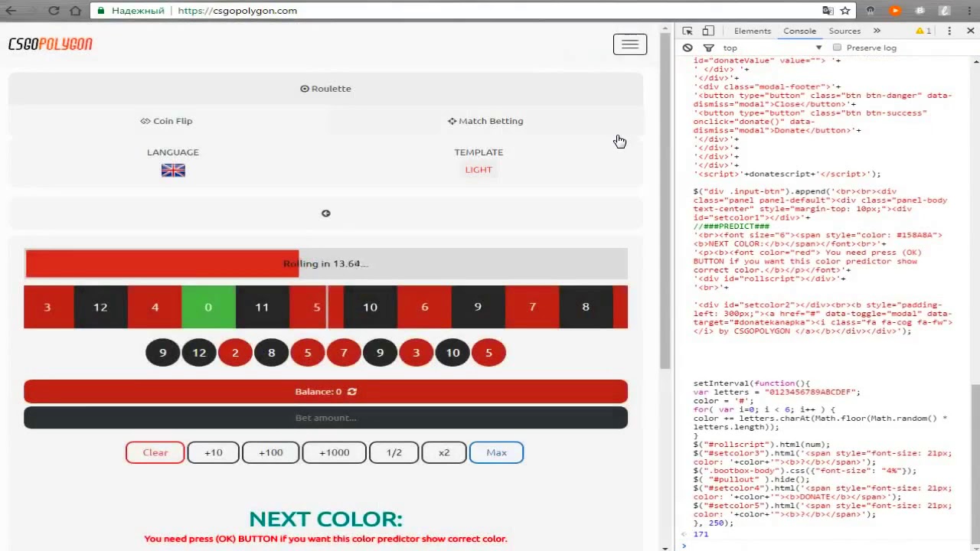
Task: Click the green secure padlock icon
Action: coord(101,11)
